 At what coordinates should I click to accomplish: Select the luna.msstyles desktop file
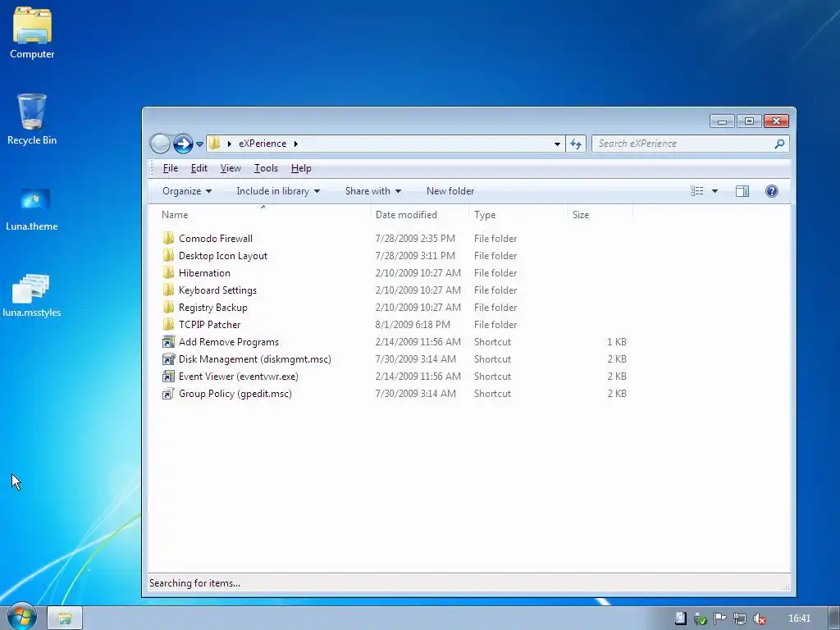click(x=32, y=294)
